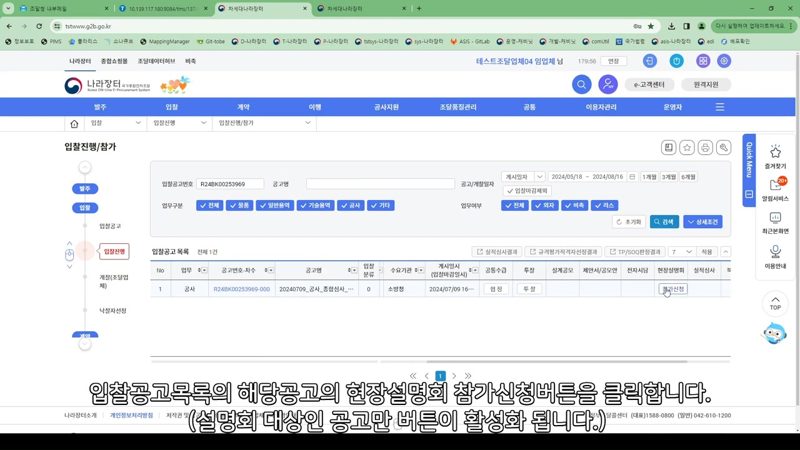Open the rows-per-page dropdown showing 7
This screenshot has height=450, width=800.
coord(681,252)
